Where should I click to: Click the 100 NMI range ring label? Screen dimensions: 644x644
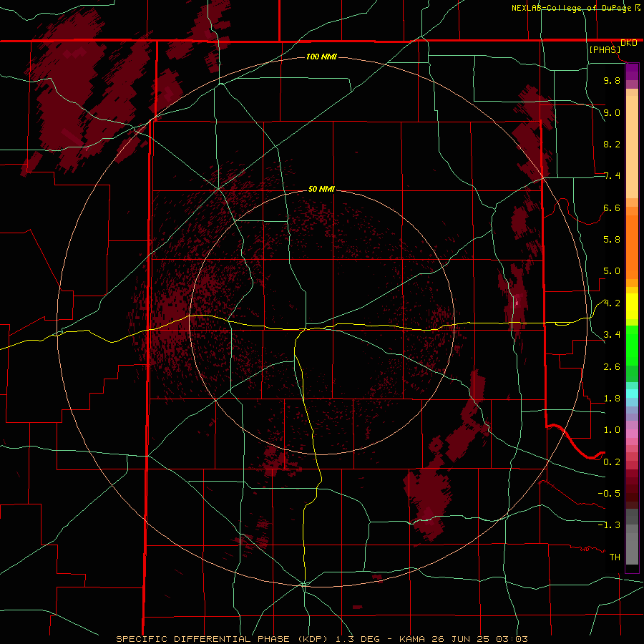click(x=321, y=57)
